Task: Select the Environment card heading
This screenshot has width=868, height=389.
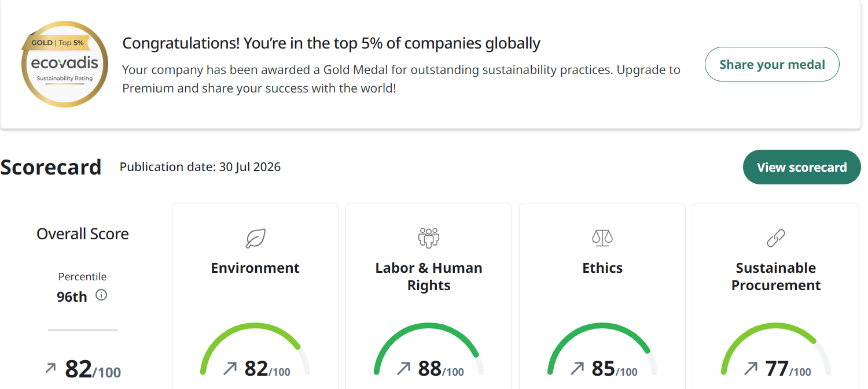Action: coord(255,268)
